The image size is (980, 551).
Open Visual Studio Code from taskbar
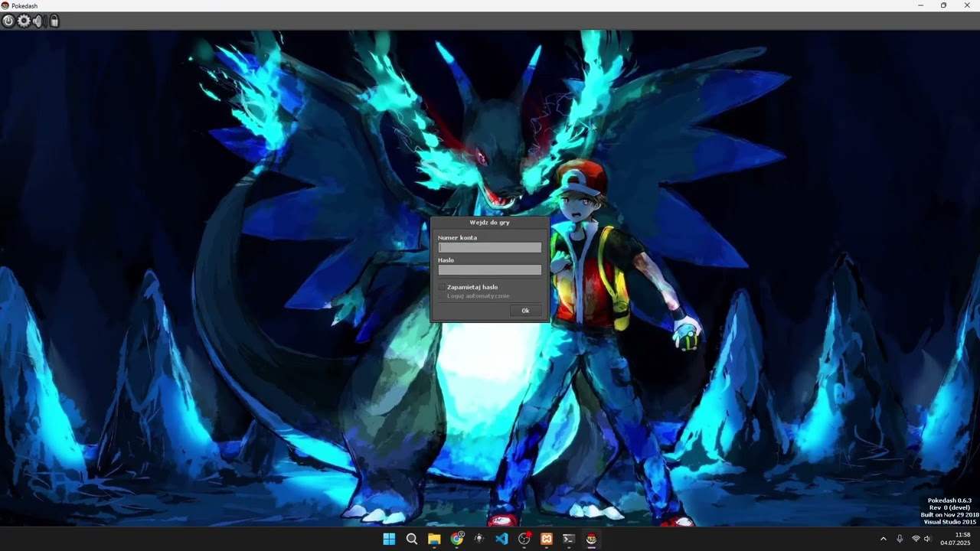(x=501, y=539)
